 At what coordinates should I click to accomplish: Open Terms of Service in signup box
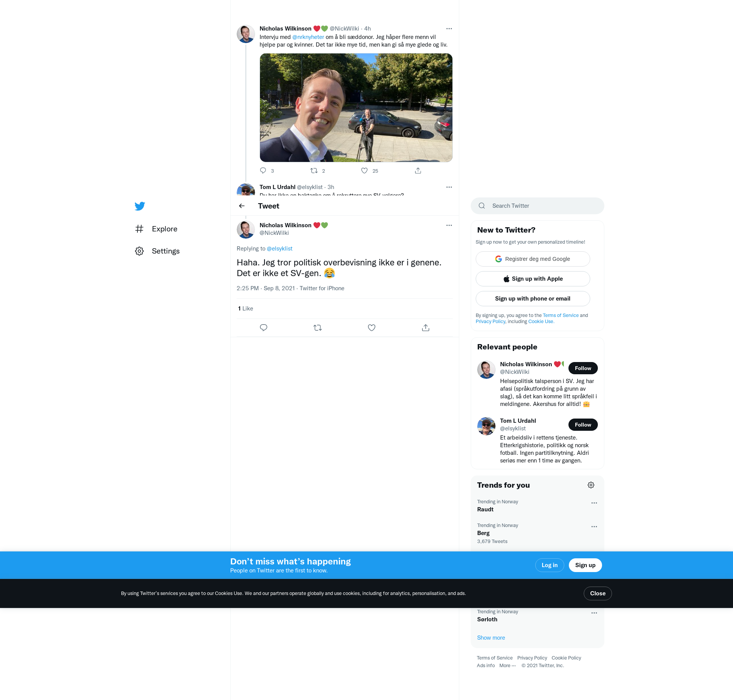tap(561, 315)
